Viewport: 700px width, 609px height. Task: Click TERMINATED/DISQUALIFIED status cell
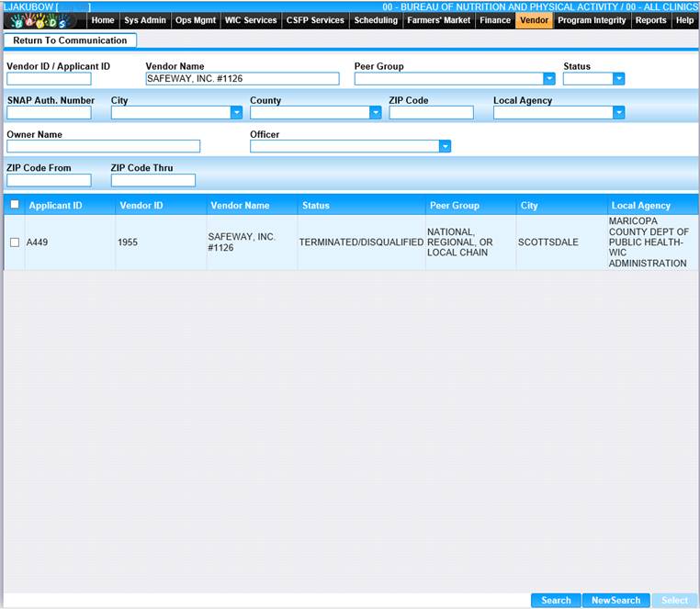(361, 242)
